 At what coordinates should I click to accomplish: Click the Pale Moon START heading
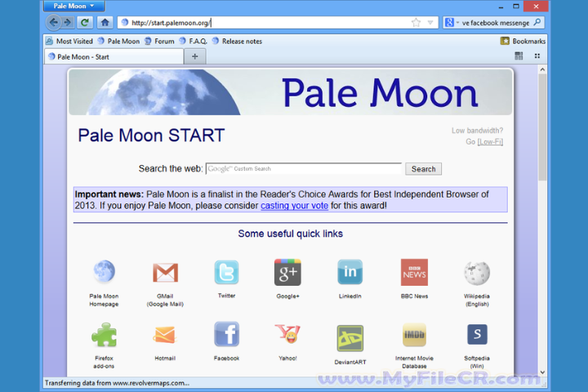151,136
